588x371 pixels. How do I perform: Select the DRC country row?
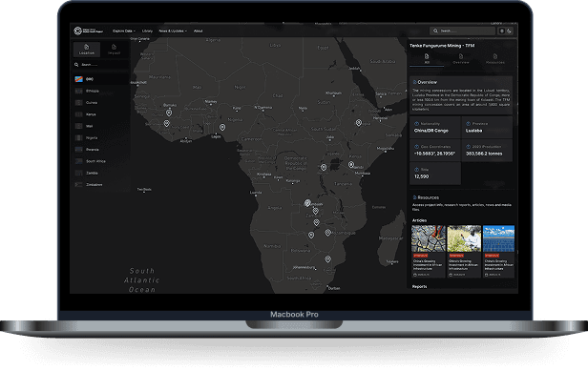pos(100,79)
